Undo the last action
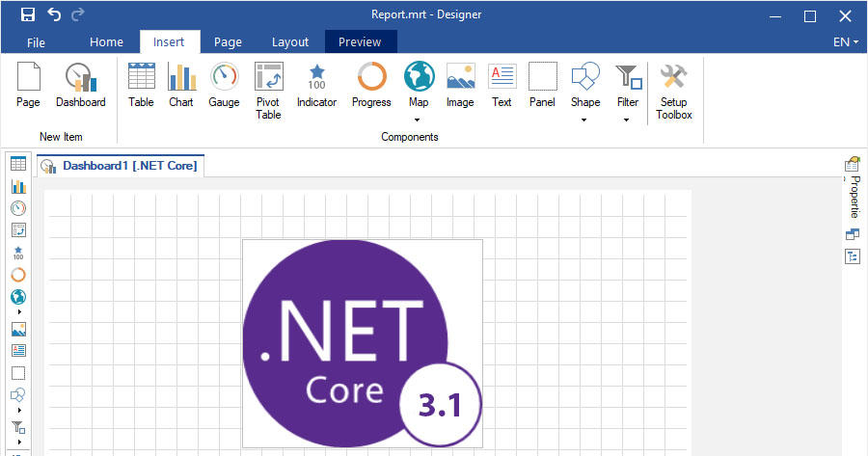The height and width of the screenshot is (456, 868). pos(54,14)
